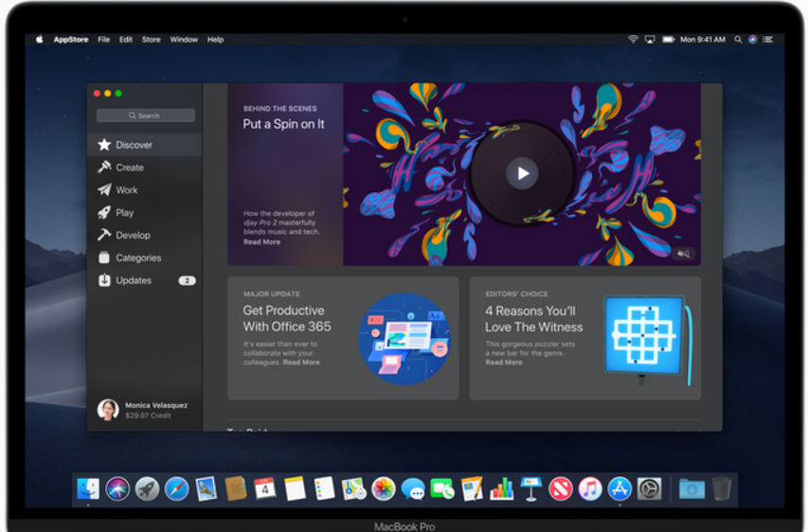Viewport: 808px width, 532px height.
Task: Open Calendar in the Dock
Action: [x=265, y=488]
